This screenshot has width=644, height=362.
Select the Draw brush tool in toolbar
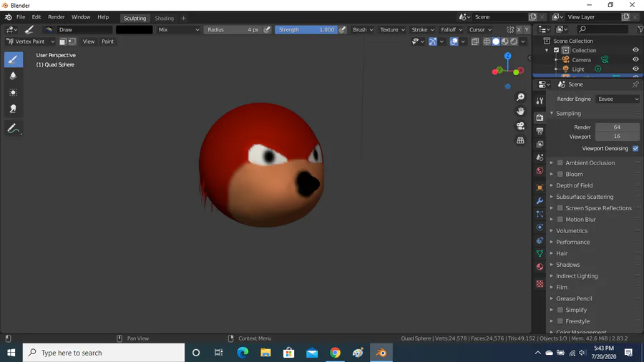[13, 59]
